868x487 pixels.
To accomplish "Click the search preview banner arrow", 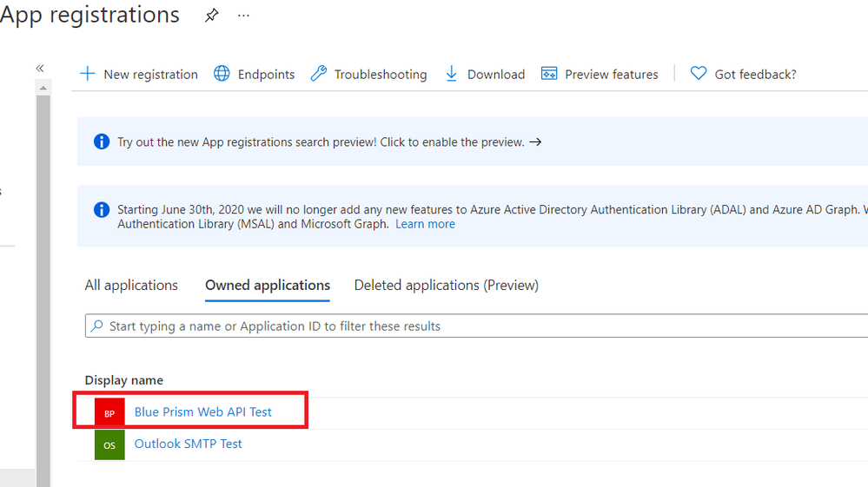I will click(535, 141).
